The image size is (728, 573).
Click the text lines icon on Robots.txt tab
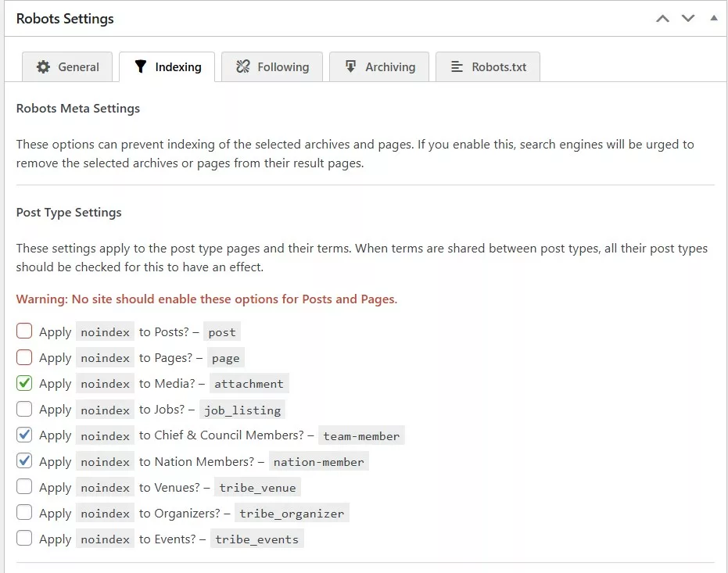457,67
